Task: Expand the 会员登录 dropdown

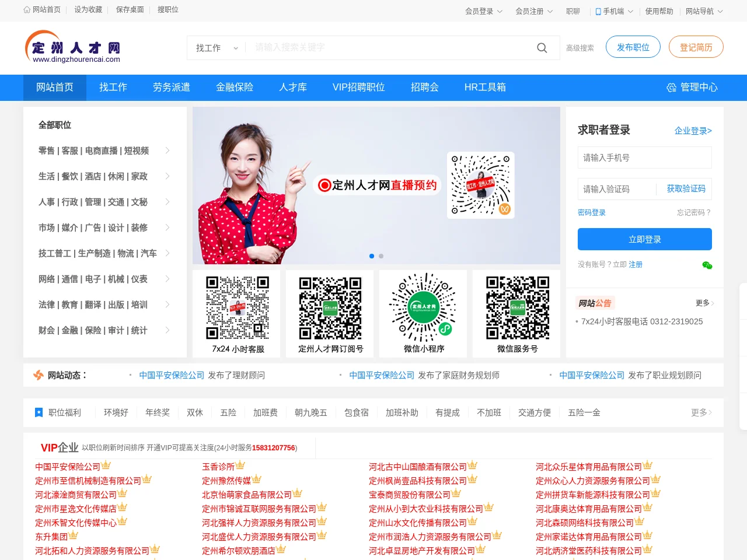Action: point(484,11)
